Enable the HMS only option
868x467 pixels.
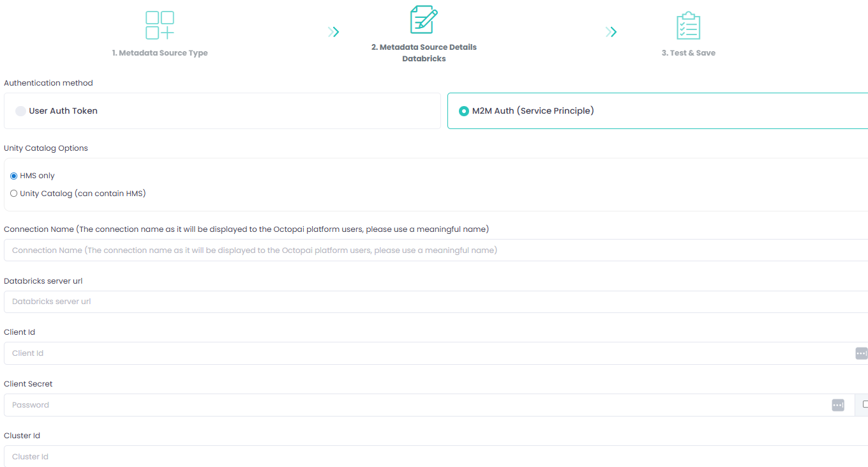(x=13, y=175)
